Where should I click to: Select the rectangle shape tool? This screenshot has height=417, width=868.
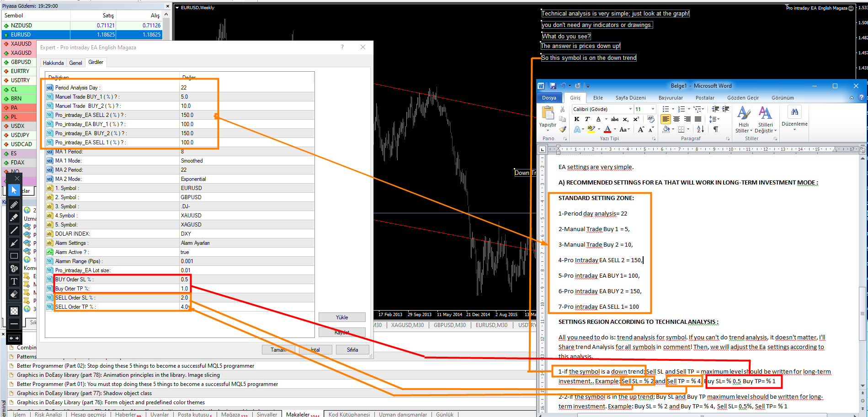pyautogui.click(x=14, y=256)
